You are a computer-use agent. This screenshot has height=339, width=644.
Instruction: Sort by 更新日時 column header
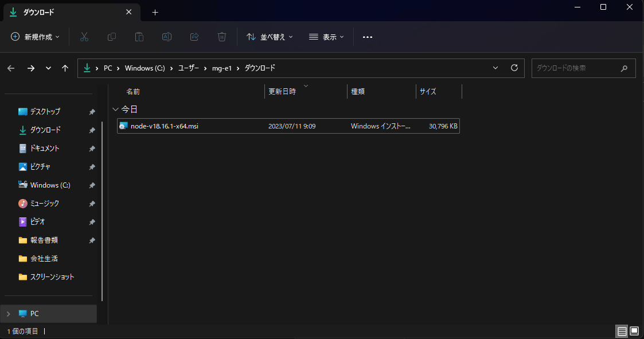[282, 92]
